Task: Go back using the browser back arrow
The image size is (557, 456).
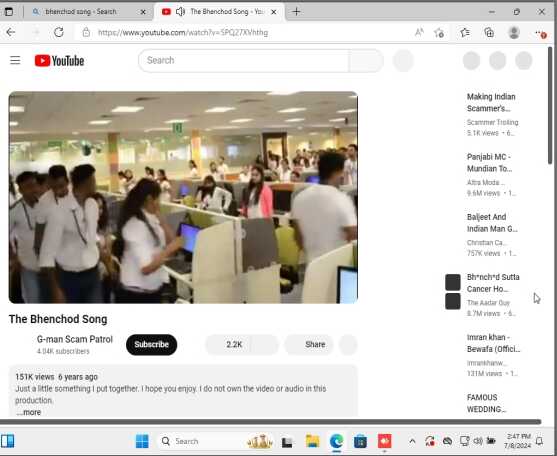Action: (11, 33)
